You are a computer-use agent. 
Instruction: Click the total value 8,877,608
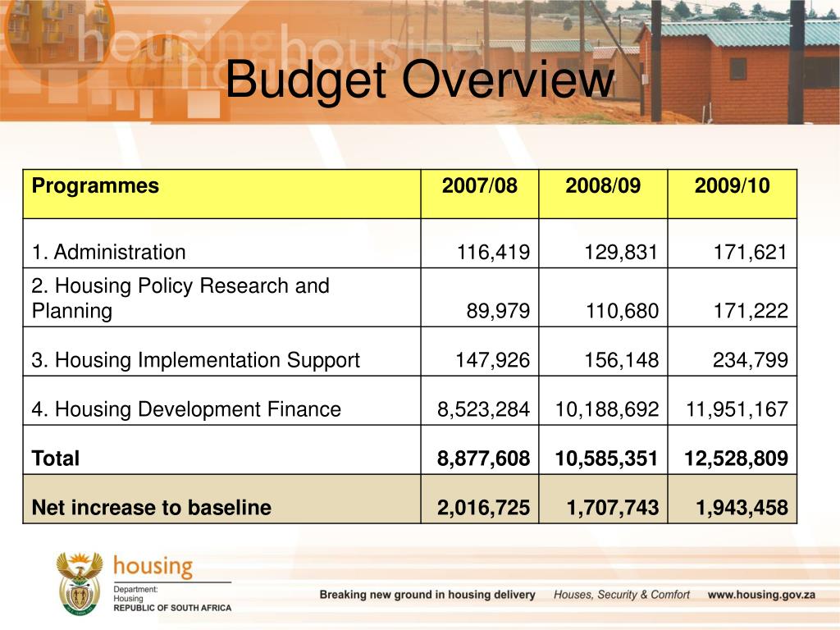click(484, 459)
